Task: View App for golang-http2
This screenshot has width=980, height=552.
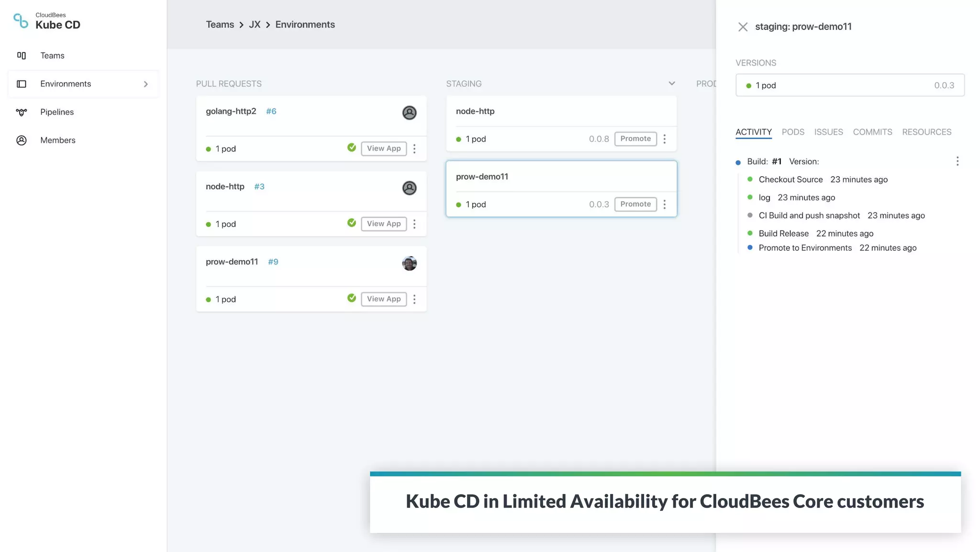Action: (x=384, y=148)
